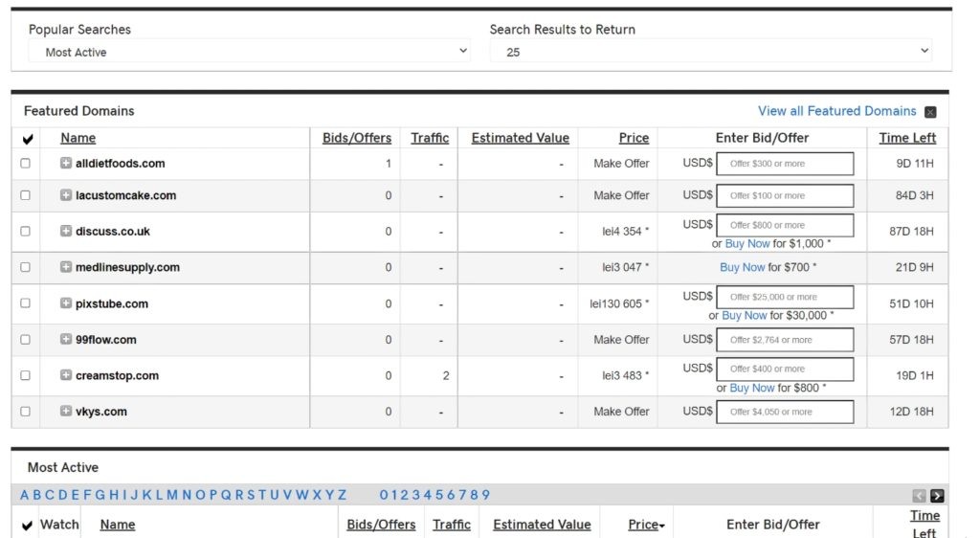Expand details for alldietfoods.com plus icon
The height and width of the screenshot is (538, 980).
click(x=66, y=164)
